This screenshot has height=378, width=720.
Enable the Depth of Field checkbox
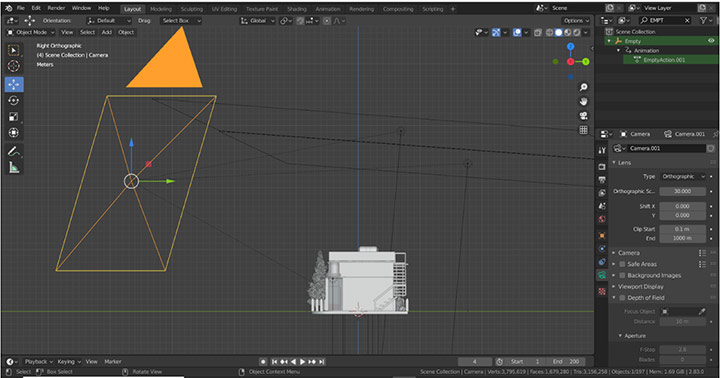622,298
